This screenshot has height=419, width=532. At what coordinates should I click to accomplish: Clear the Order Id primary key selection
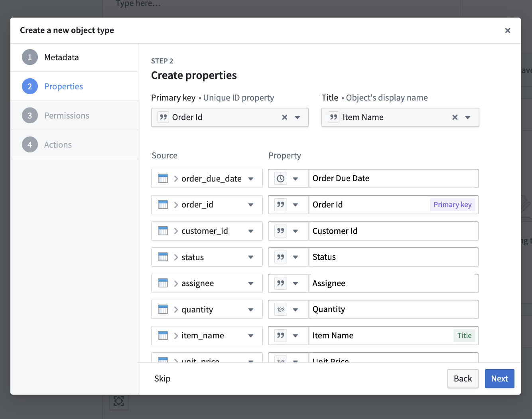point(285,117)
